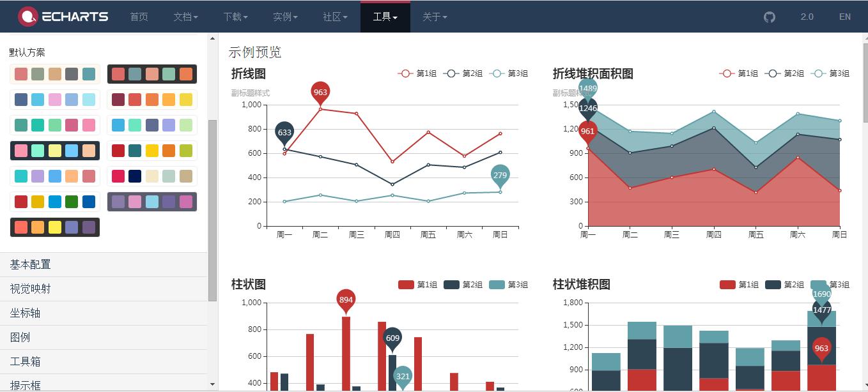Image resolution: width=868 pixels, height=392 pixels.
Task: Hide 第2组 series in 折线堆积面积图 legend
Action: click(x=784, y=73)
